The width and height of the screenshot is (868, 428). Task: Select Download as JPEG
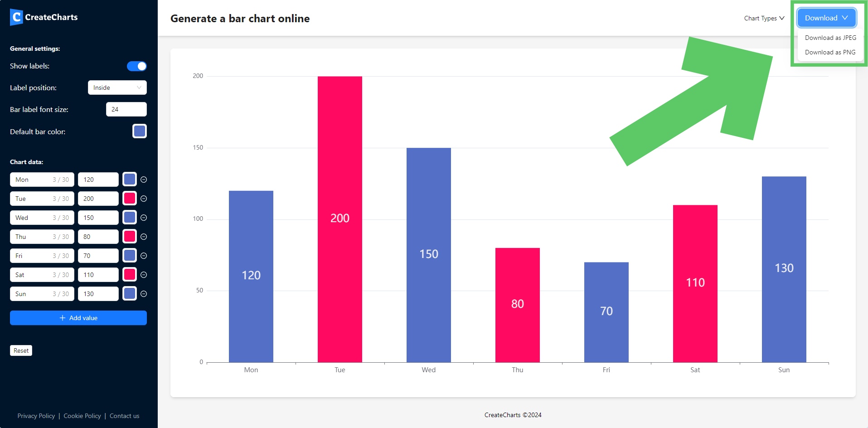(830, 38)
